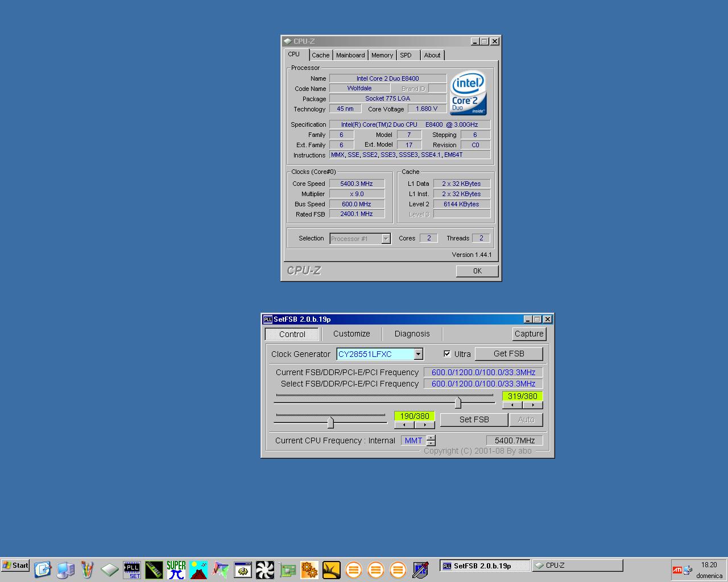Decrease the MMT spinner value

pos(431,443)
